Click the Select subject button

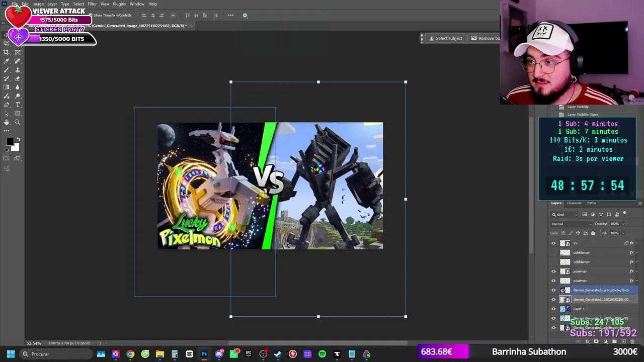click(445, 38)
